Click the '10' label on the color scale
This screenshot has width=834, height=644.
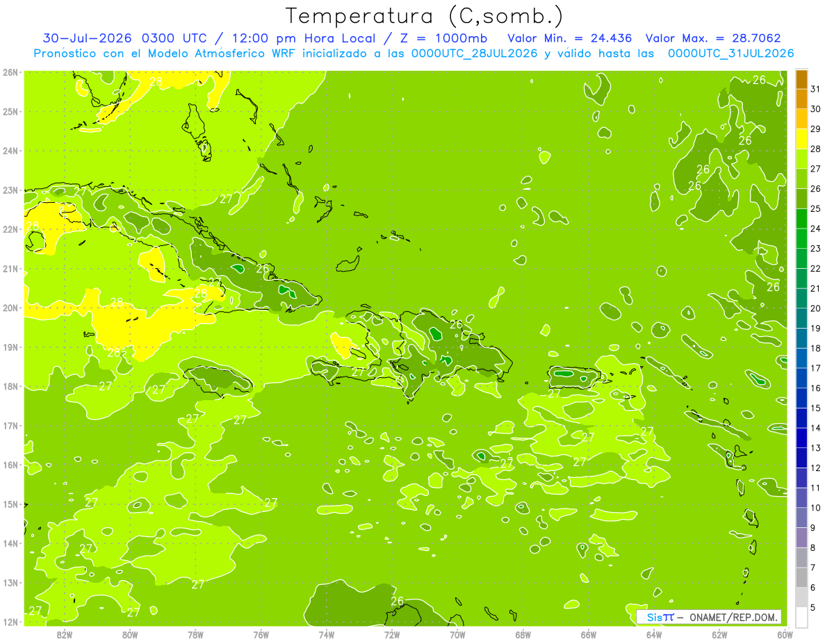816,508
